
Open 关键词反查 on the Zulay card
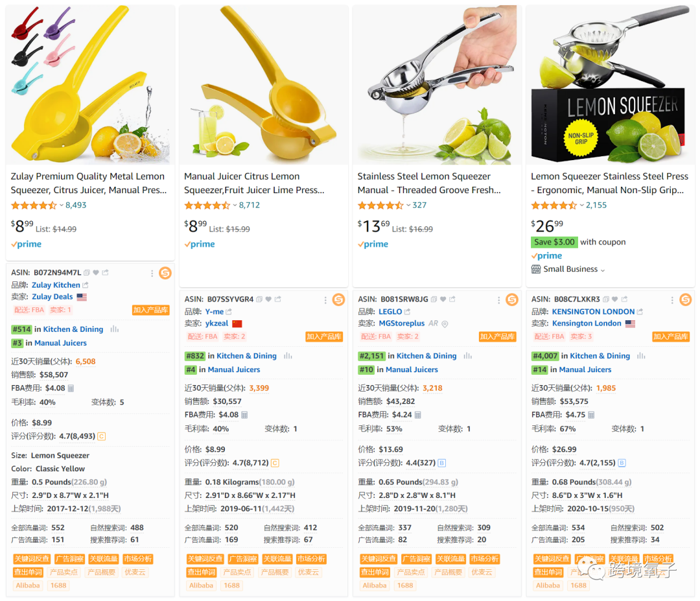32,559
